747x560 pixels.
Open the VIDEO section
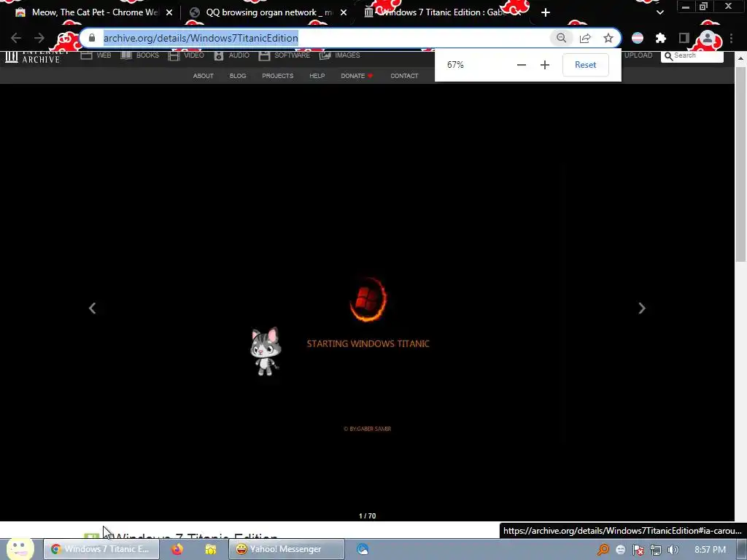coord(186,55)
